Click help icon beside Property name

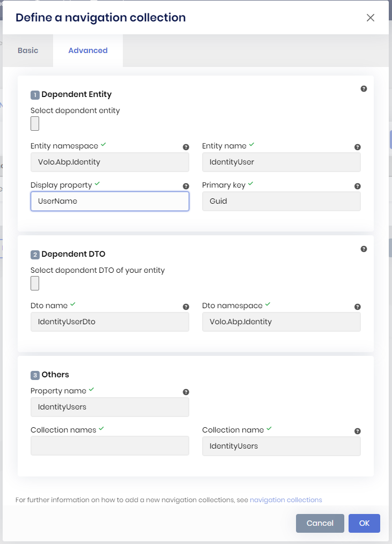point(186,392)
